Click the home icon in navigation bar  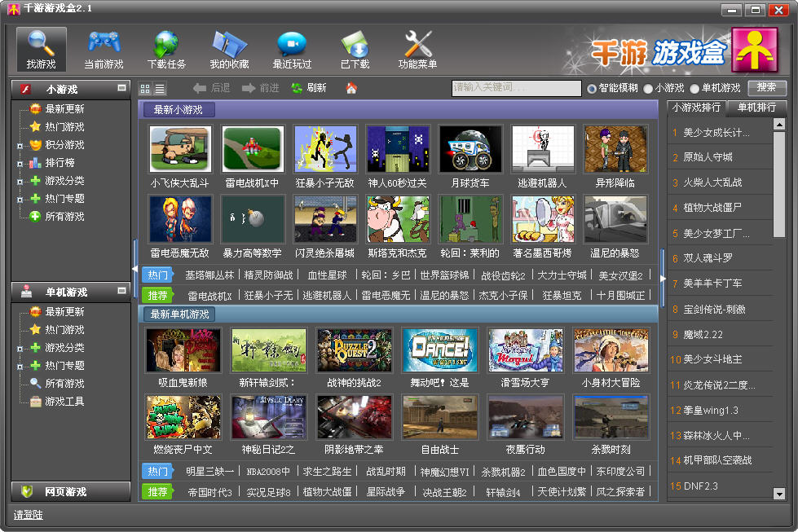coord(351,88)
